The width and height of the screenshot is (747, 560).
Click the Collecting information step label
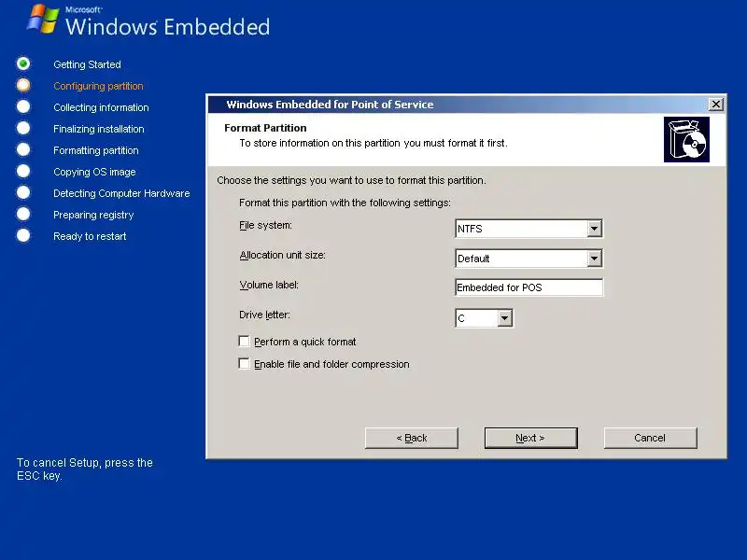tap(101, 107)
